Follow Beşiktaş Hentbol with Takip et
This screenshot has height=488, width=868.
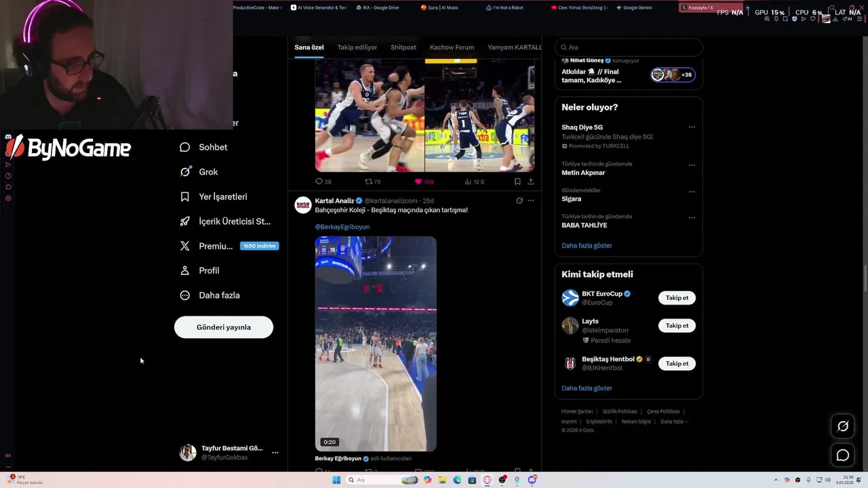677,363
